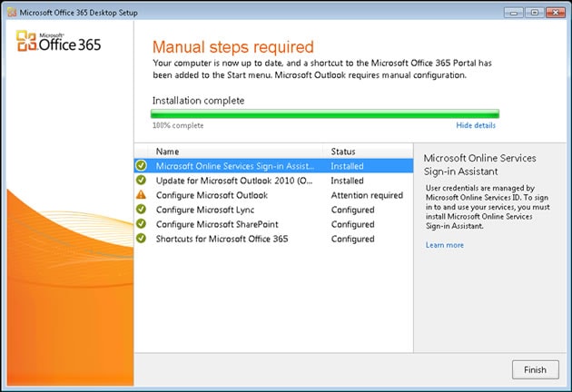572x392 pixels.
Task: Click the warning icon beside Configure Microsoft Outlook
Action: tap(141, 195)
